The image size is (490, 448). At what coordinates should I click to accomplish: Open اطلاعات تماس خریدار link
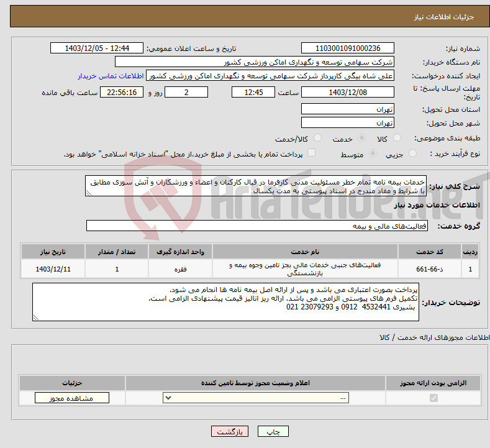[111, 76]
